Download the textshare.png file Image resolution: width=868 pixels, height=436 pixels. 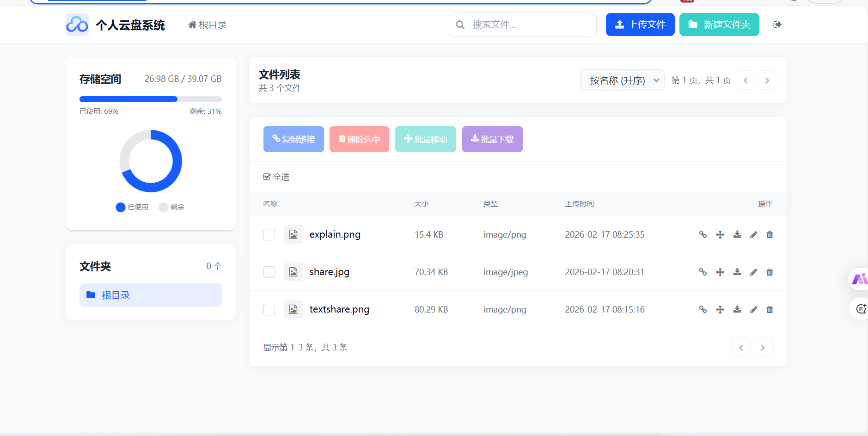(x=737, y=309)
